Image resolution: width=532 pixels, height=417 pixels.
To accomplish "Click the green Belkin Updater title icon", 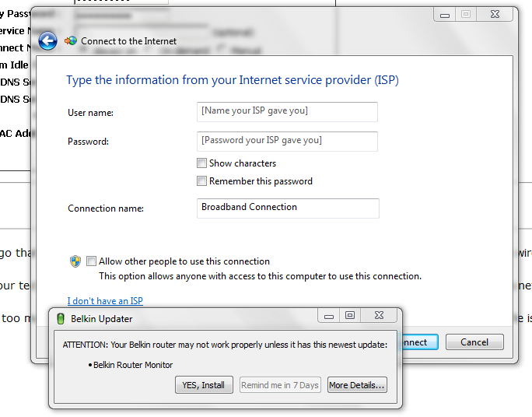I will click(61, 318).
